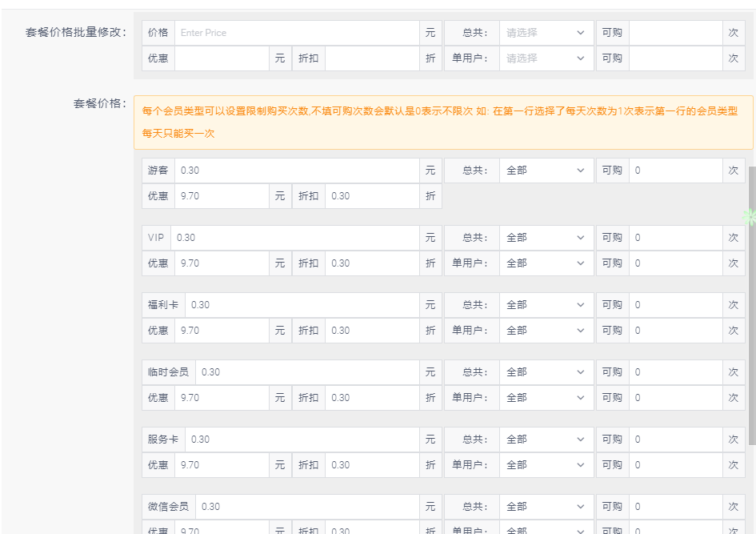756x534 pixels.
Task: Open 福利卡 单用户 dropdown
Action: click(x=546, y=331)
